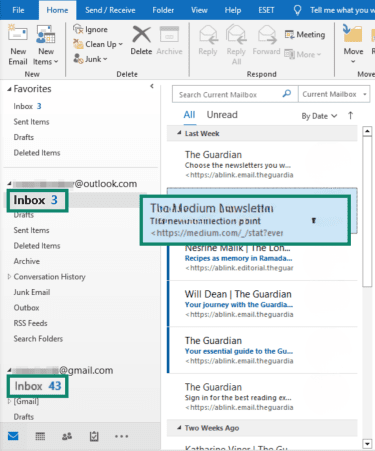Click the Tell me lightbulb icon
The width and height of the screenshot is (375, 451).
coord(297,10)
